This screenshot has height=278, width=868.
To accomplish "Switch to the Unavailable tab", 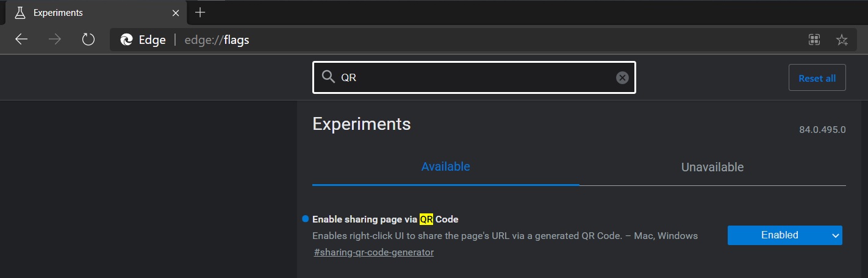I will [x=712, y=167].
